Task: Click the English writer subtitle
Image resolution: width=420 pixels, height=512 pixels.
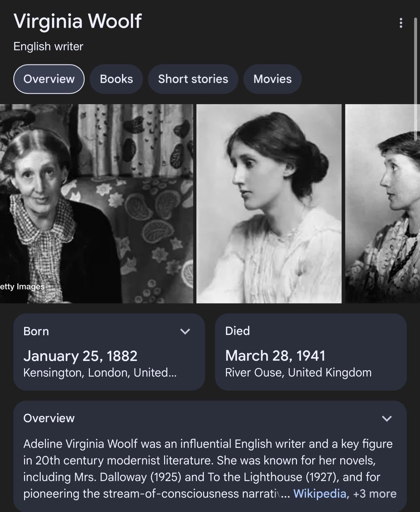Action: (x=48, y=46)
